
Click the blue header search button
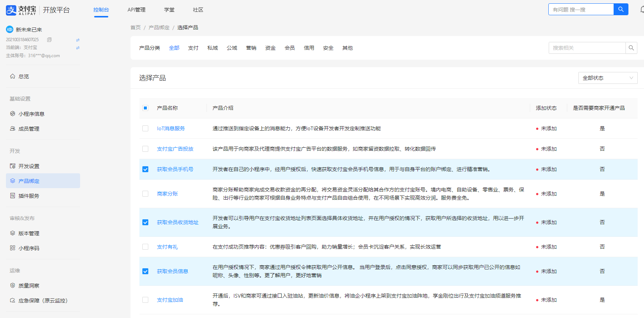click(x=621, y=9)
